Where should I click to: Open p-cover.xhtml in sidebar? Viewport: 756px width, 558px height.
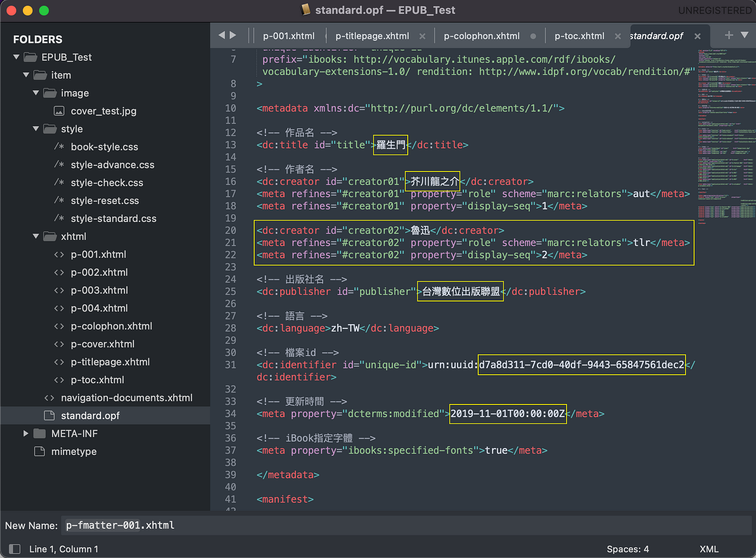coord(103,344)
